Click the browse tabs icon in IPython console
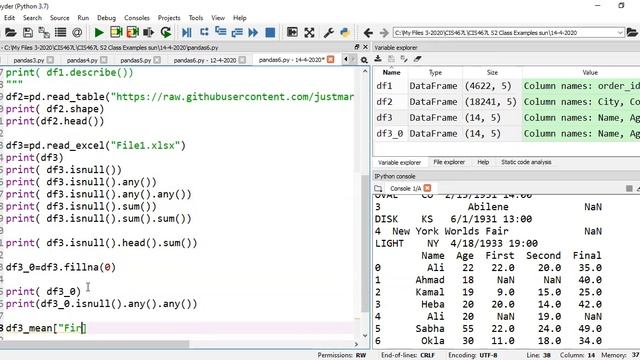This screenshot has height=360, width=640. tap(378, 189)
